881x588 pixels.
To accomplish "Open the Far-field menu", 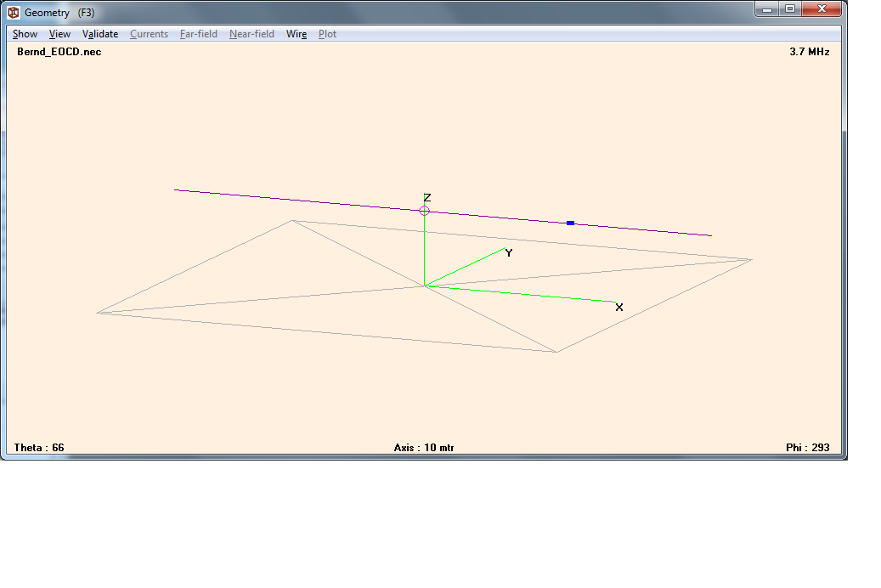I will [198, 34].
